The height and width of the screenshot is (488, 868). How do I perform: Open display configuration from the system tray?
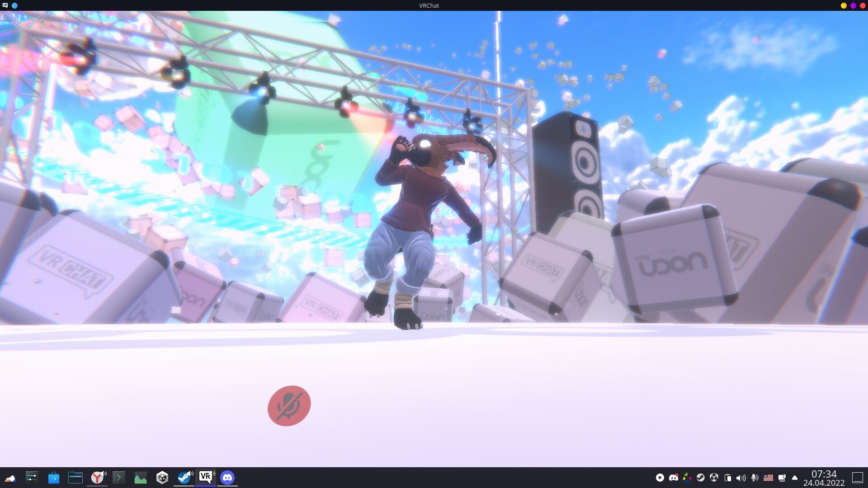[782, 477]
